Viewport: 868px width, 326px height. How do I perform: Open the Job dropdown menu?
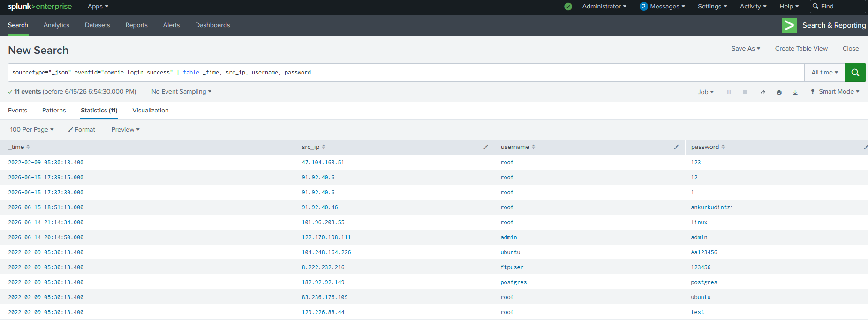point(705,92)
